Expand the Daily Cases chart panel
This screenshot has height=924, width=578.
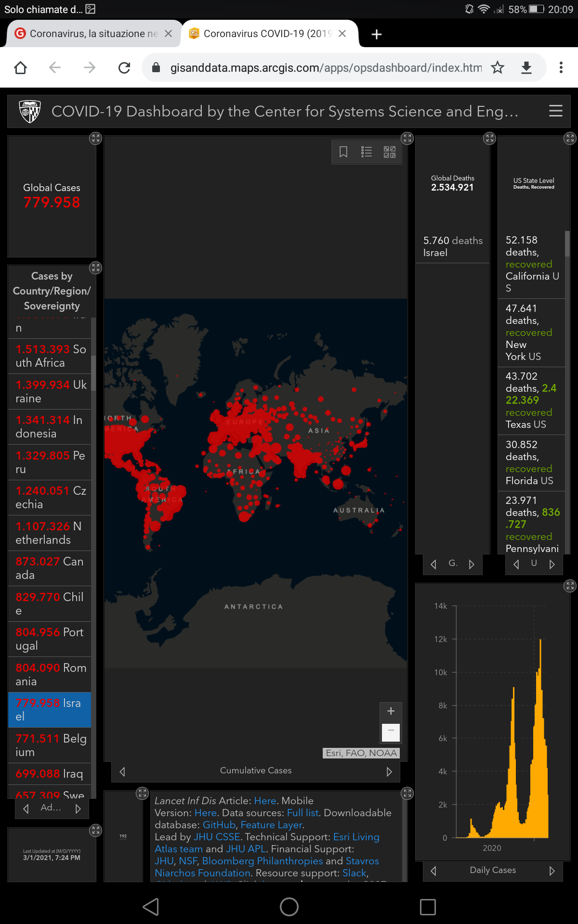click(570, 586)
